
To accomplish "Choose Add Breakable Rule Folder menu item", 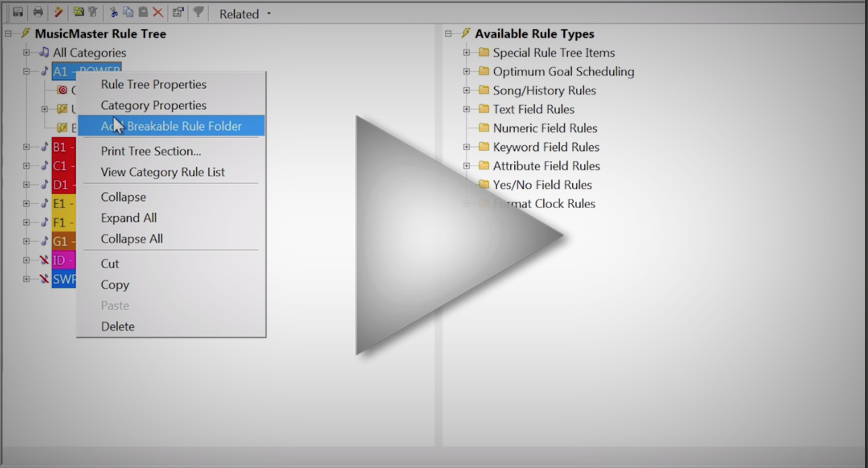I will (171, 126).
